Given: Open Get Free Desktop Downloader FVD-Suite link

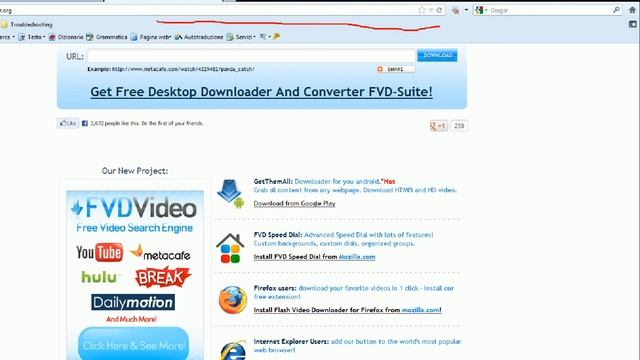Looking at the screenshot, I should click(261, 92).
